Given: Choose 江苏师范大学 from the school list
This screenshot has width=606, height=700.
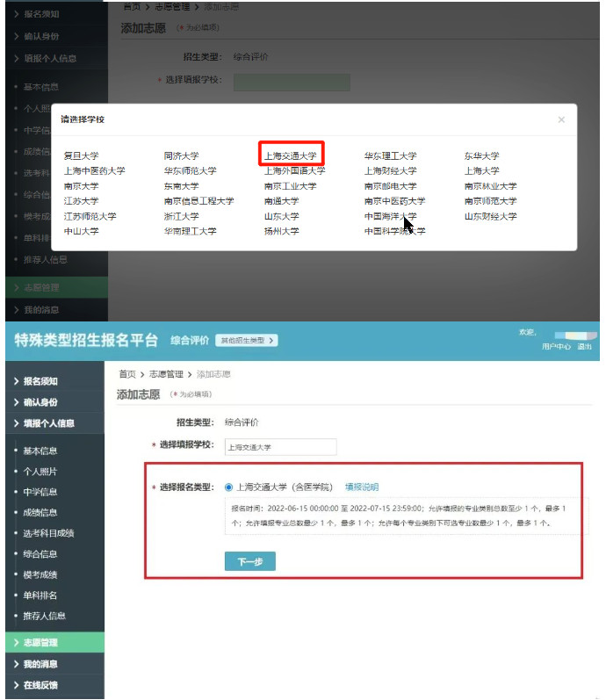Looking at the screenshot, I should [90, 216].
